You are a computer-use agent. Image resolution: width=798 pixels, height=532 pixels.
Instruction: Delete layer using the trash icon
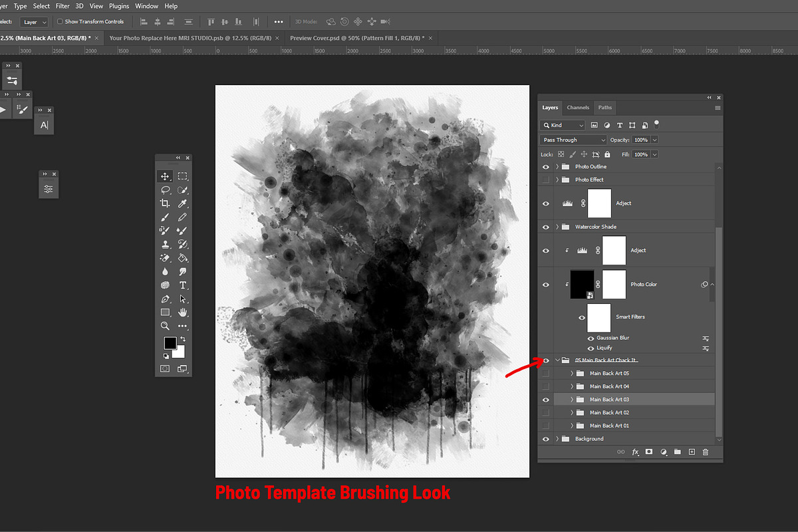[x=706, y=452]
